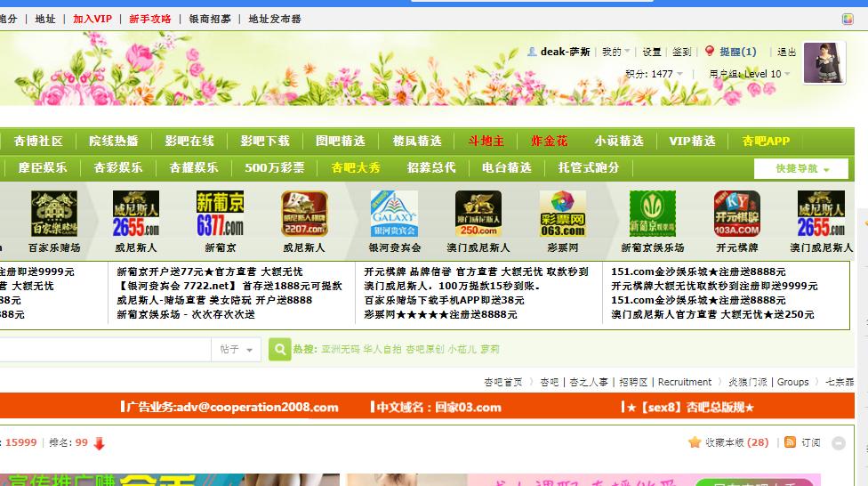Screen dimensions: 868x486
Task: Click breadcrumb 招聘区 | Recruitment
Action: 665,382
